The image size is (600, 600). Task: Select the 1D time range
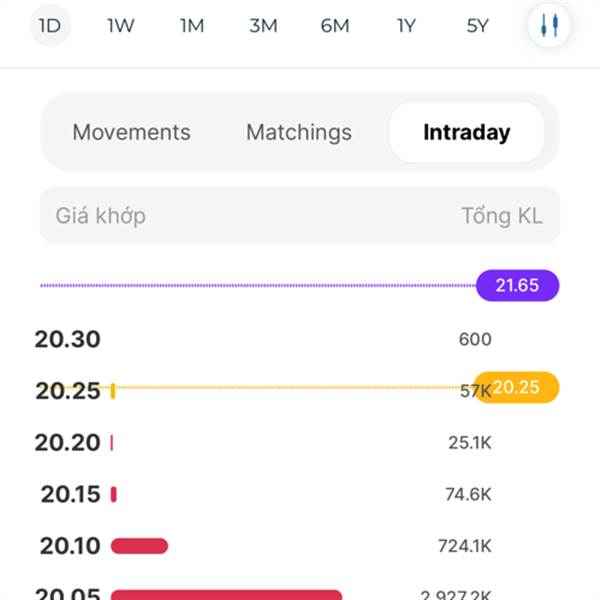coord(50,26)
